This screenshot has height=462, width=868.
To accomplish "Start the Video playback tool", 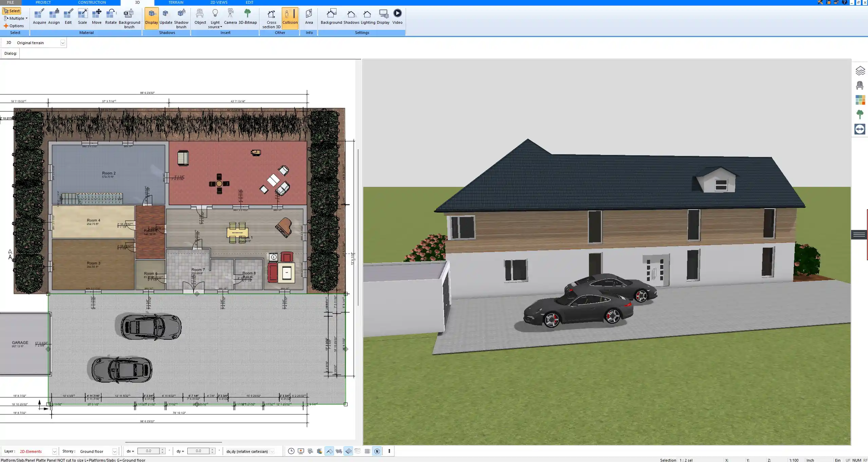I will coord(398,17).
